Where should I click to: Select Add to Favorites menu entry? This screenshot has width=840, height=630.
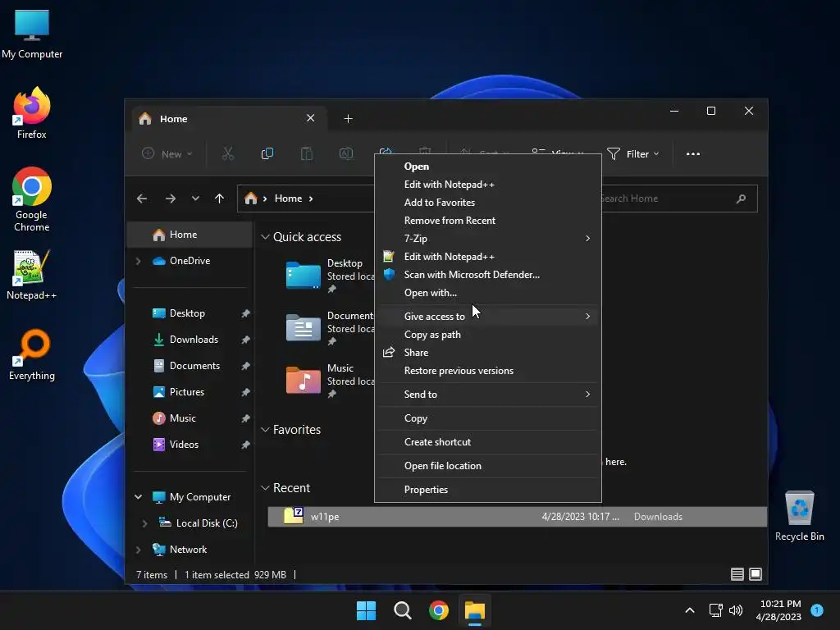coord(487,203)
